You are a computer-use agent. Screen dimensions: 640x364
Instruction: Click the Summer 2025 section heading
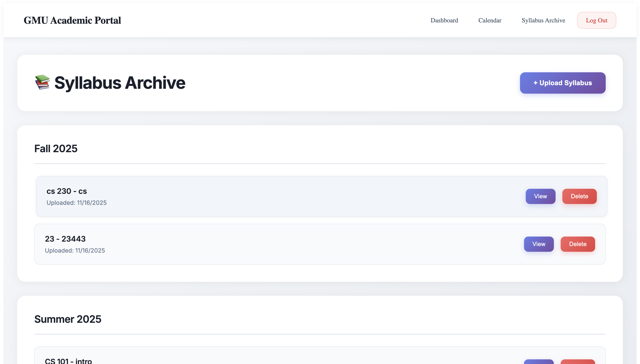[x=68, y=319]
